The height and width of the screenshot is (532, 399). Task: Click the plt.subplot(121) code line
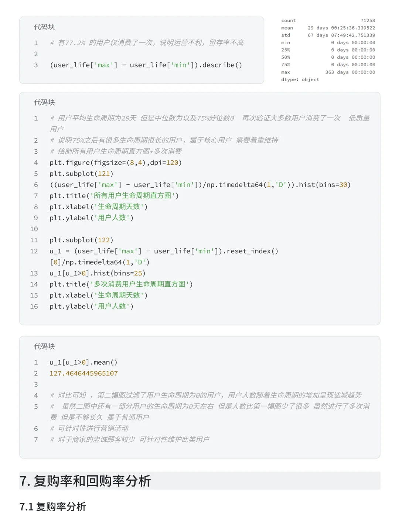tap(81, 174)
